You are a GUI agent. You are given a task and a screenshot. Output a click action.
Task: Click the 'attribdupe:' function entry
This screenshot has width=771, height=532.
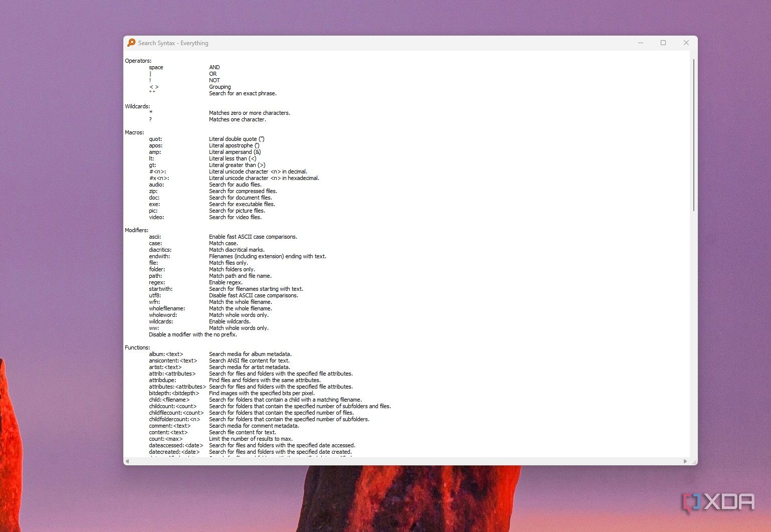[x=162, y=380]
